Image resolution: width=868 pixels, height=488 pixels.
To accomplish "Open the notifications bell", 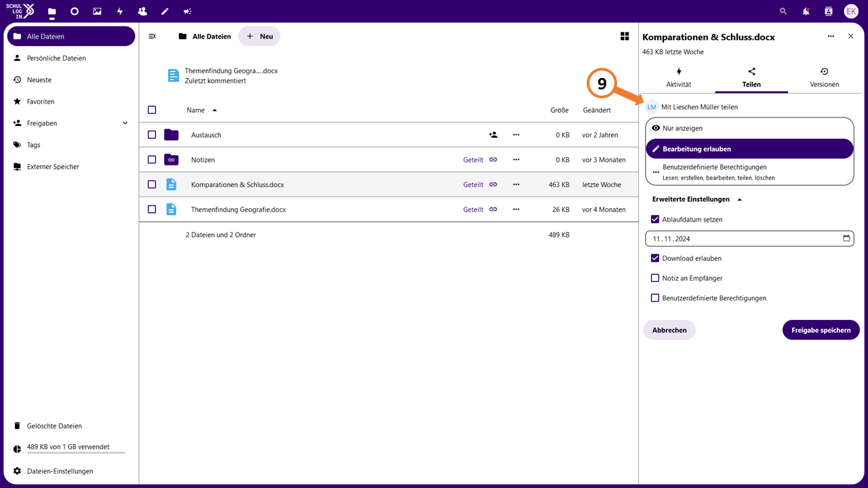I will pyautogui.click(x=806, y=12).
